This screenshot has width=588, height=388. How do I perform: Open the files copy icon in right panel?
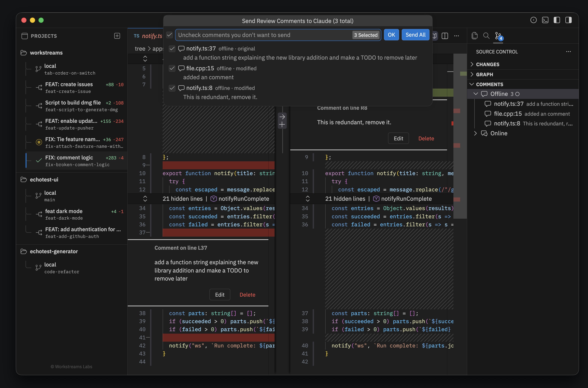point(474,36)
